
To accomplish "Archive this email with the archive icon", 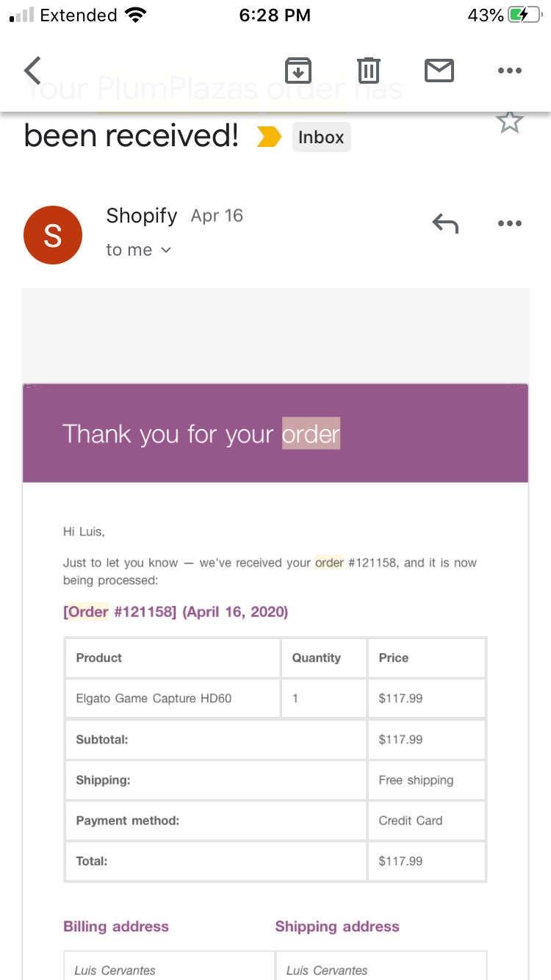I will point(298,71).
